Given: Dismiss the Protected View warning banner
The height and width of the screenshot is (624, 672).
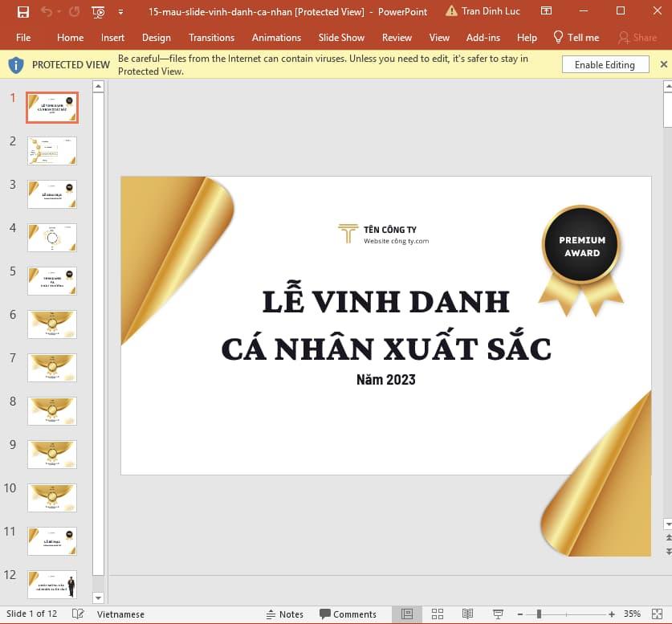Looking at the screenshot, I should point(663,64).
